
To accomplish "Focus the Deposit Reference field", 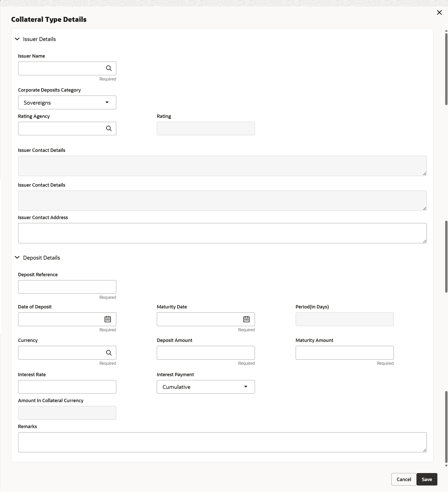I will (x=67, y=287).
